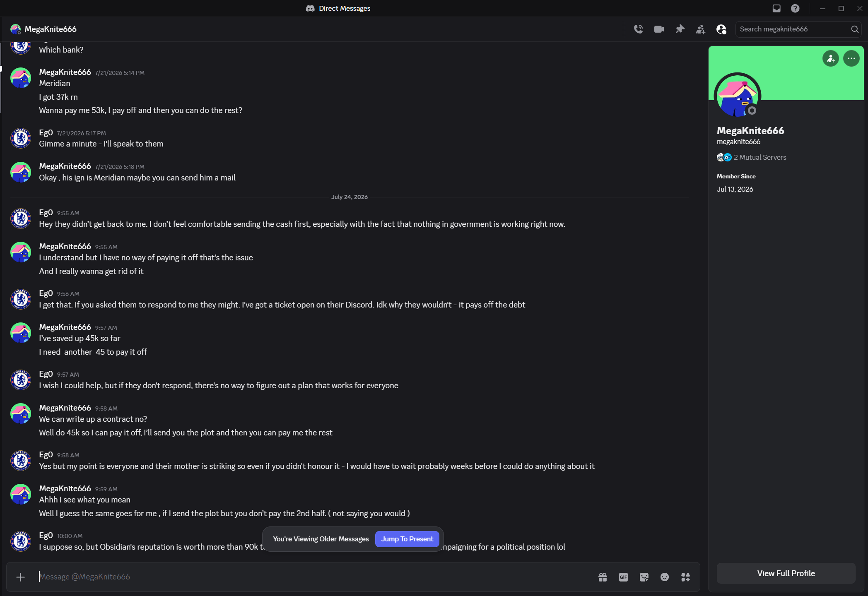Viewport: 868px width, 596px height.
Task: Open the sticker picker
Action: coord(644,577)
